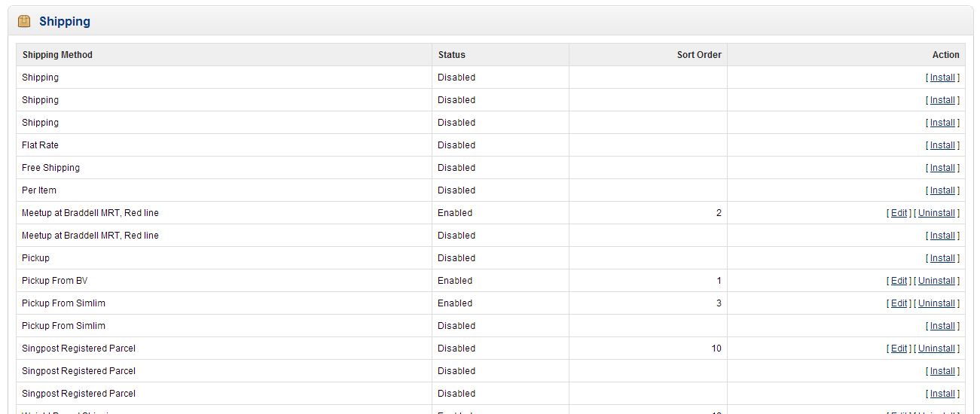
Task: Install the Free Shipping method
Action: (x=942, y=168)
